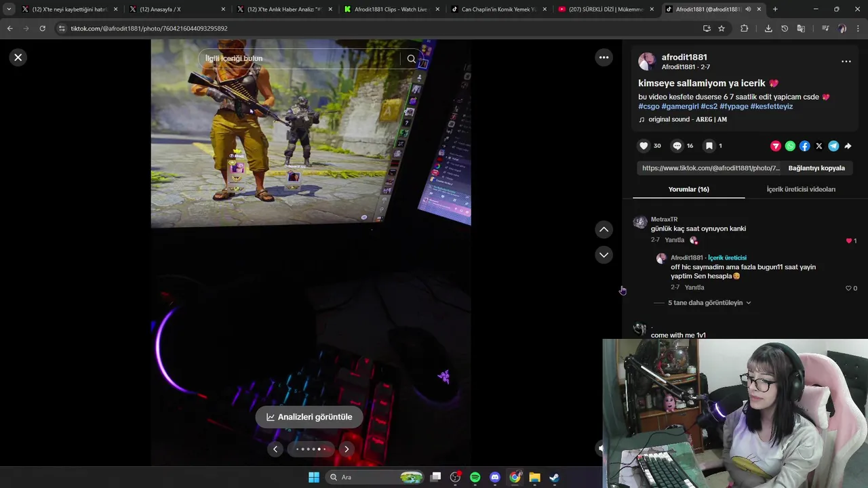Focus the 'İlgili içeriği bulun' search field
Image resolution: width=868 pixels, height=488 pixels.
pyautogui.click(x=300, y=59)
